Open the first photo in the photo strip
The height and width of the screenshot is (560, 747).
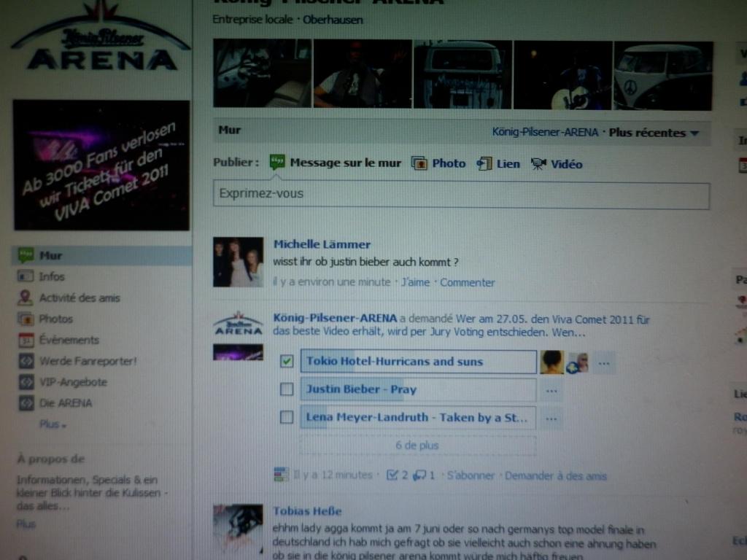263,74
